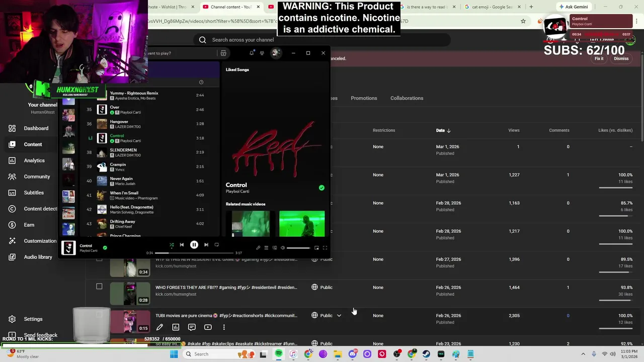Screen dimensions: 644x362
Task: Open the Playboi Carti artist link under Control
Action: [x=237, y=192]
